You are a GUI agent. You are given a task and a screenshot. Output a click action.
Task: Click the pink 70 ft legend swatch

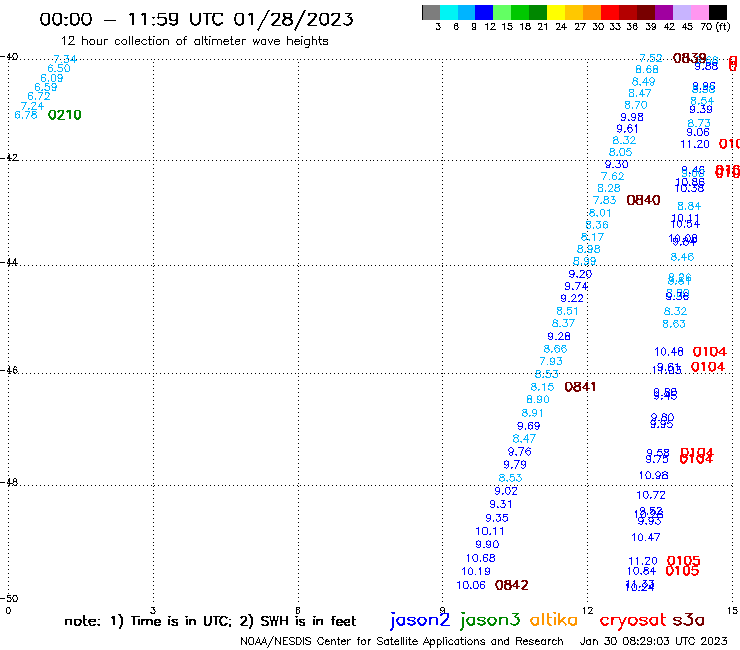699,12
